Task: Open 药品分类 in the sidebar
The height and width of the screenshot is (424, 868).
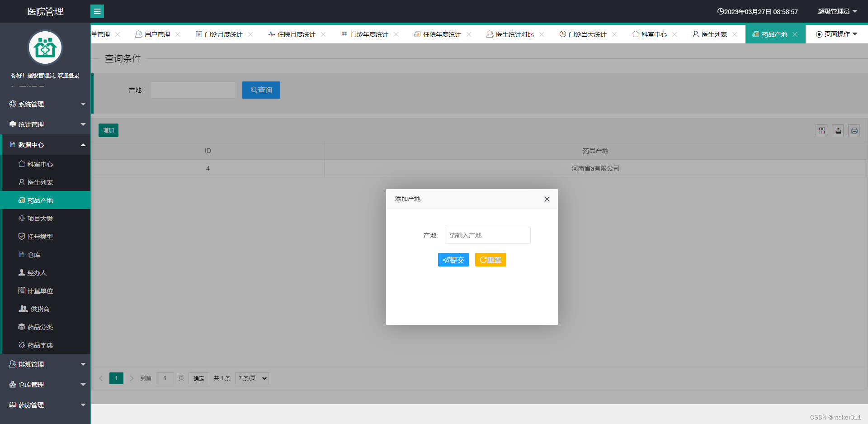Action: (x=46, y=327)
